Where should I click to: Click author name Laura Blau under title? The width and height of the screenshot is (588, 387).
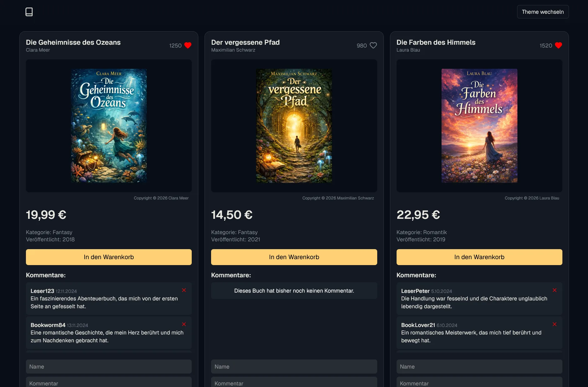coord(408,50)
